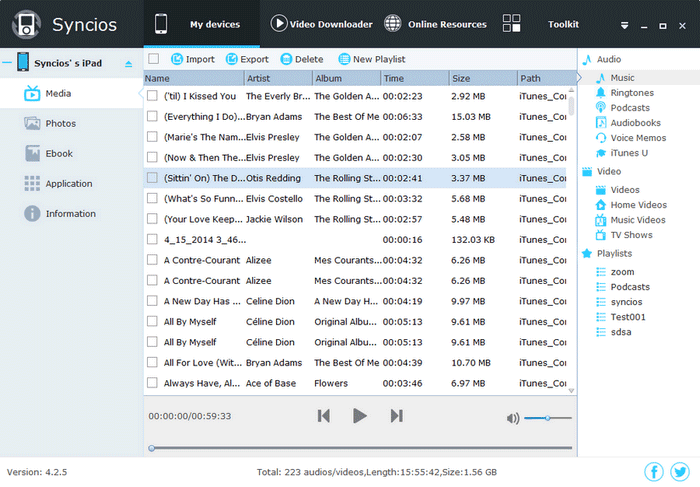Click the Voice Memos icon
The height and width of the screenshot is (487, 700).
601,138
